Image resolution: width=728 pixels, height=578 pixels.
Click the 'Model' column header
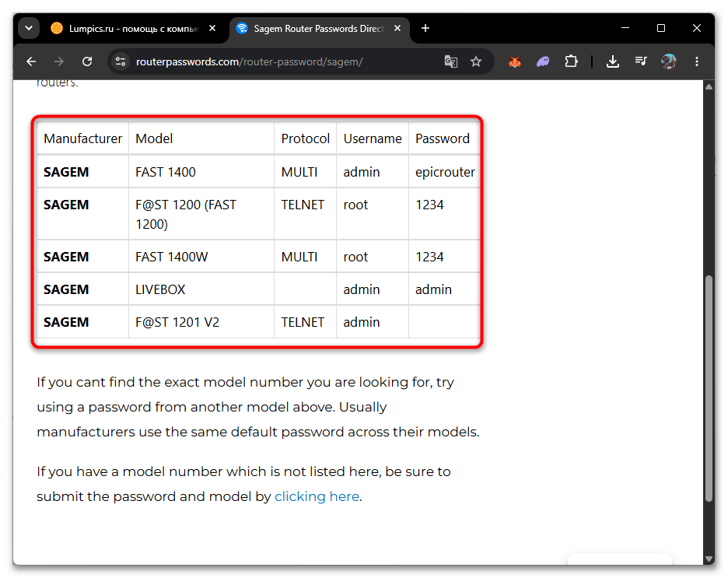[201, 138]
